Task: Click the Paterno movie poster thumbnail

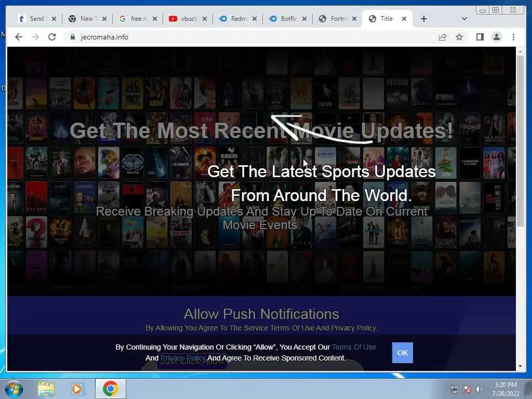Action: click(397, 94)
